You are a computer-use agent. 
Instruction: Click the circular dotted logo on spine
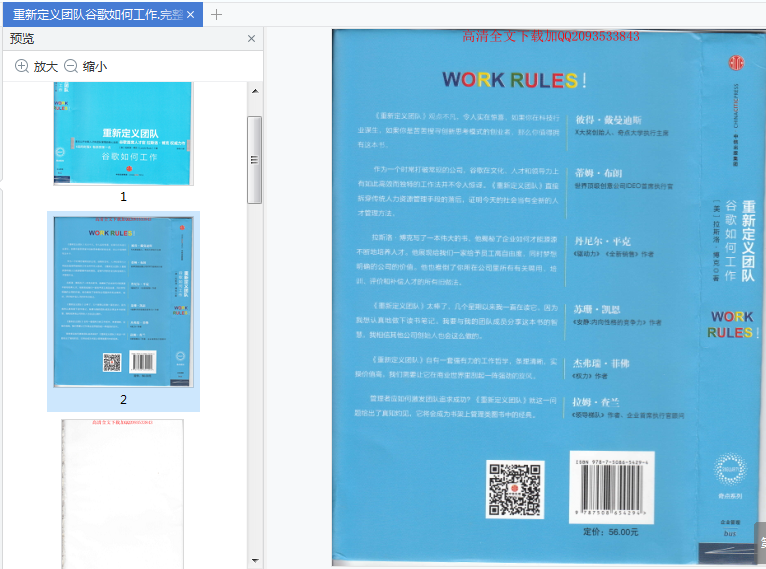point(730,469)
